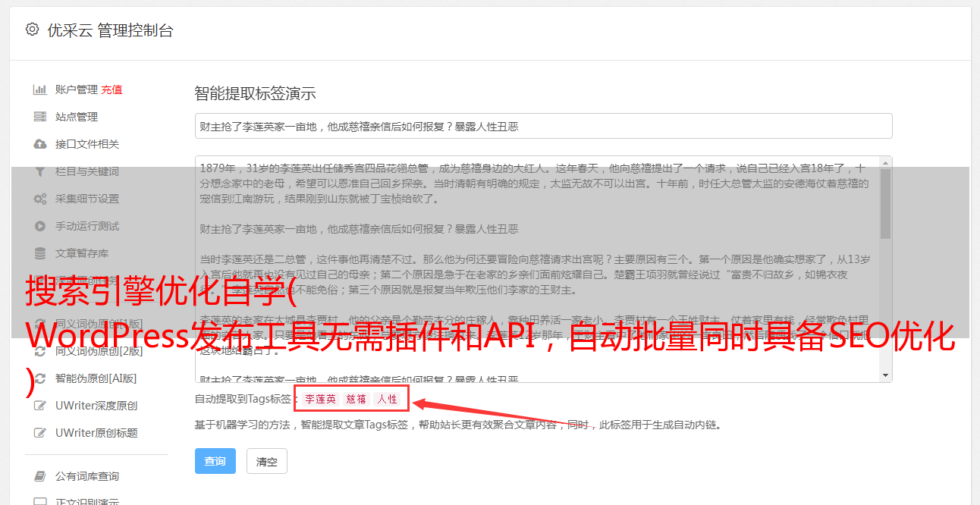Click the text area scrollbar down arrow
980x505 pixels.
[x=886, y=376]
